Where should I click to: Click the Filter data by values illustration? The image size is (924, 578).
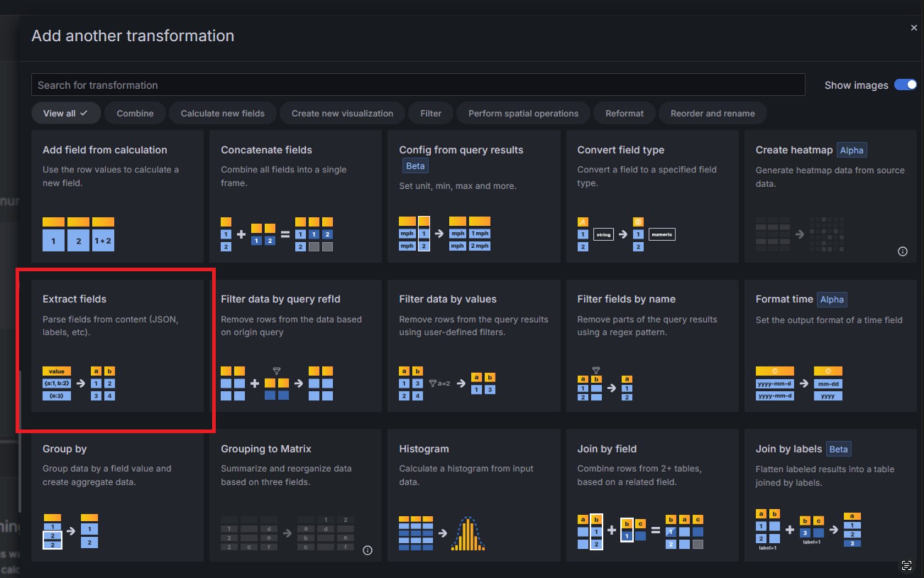(447, 383)
